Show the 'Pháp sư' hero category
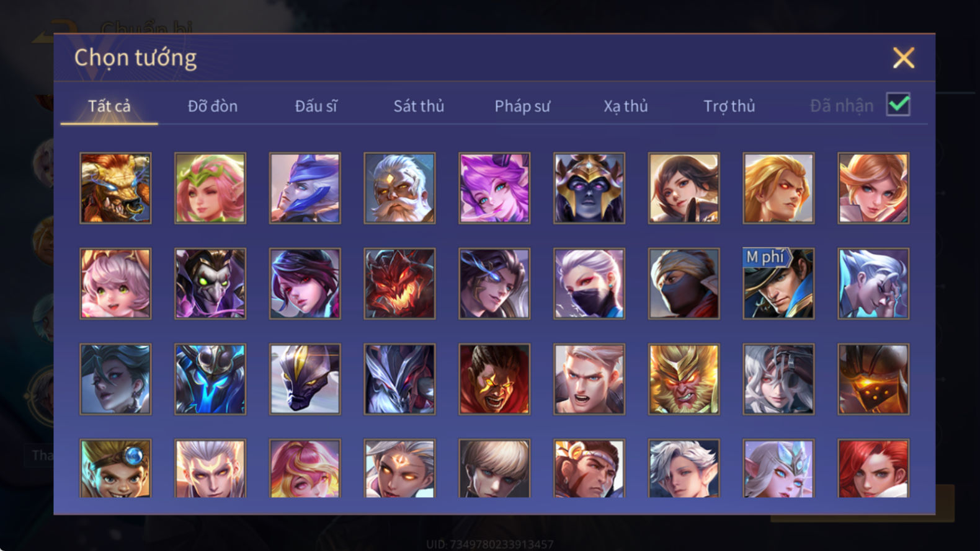The image size is (980, 551). pos(522,106)
